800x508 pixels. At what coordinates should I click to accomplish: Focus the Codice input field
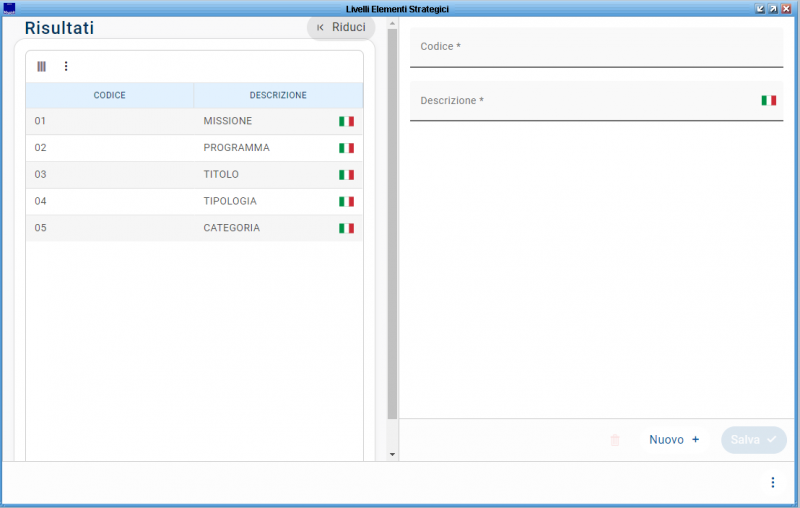pyautogui.click(x=595, y=48)
